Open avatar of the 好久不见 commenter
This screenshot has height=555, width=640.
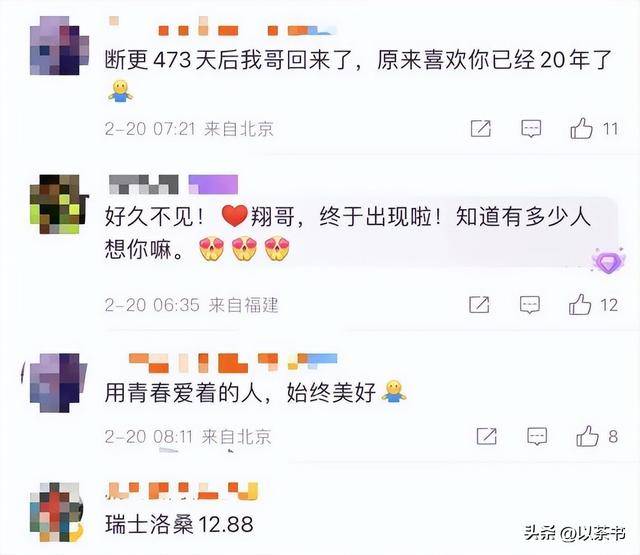(59, 204)
